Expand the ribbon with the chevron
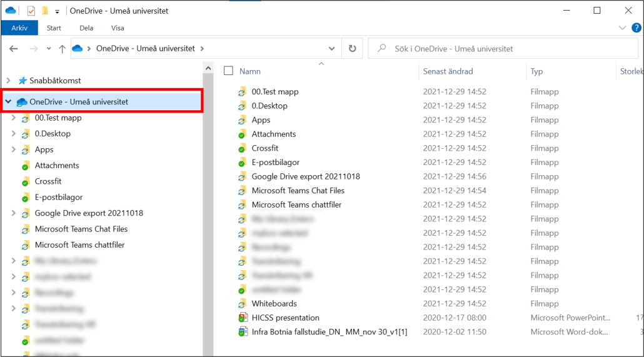This screenshot has height=357, width=644. pyautogui.click(x=622, y=28)
